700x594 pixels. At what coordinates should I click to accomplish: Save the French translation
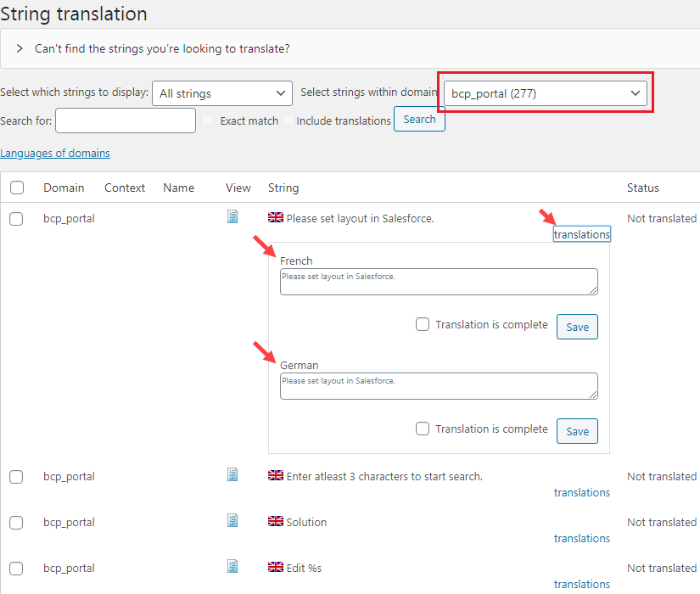[577, 327]
